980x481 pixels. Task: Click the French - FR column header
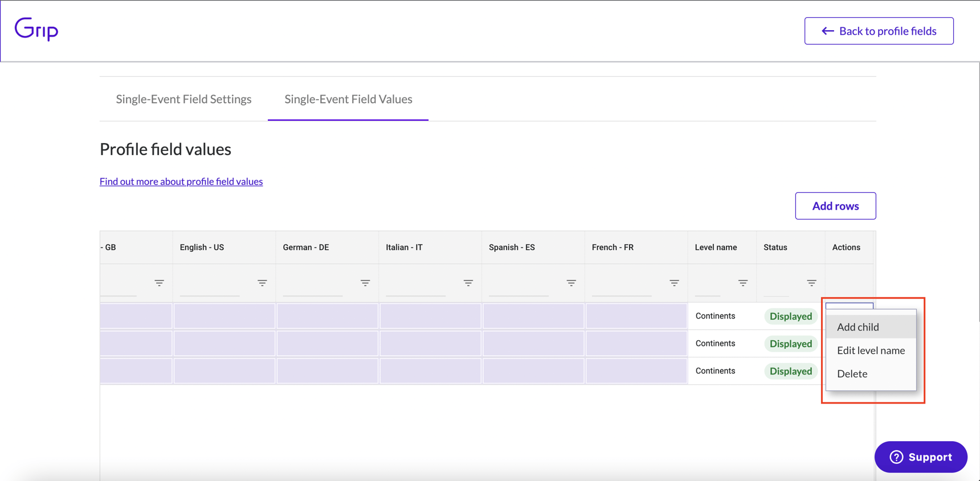(636, 247)
